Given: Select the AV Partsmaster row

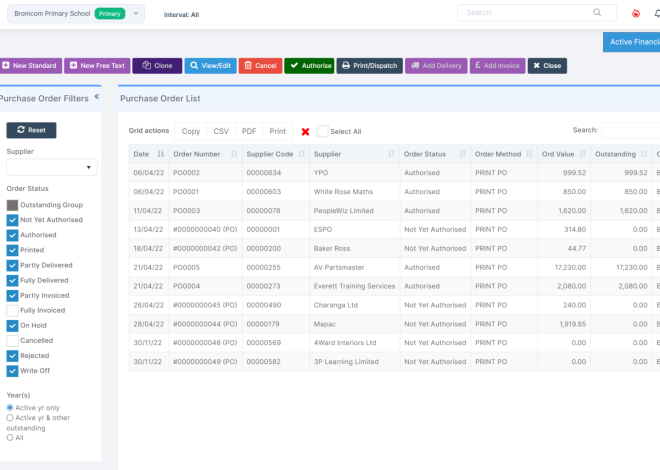Looking at the screenshot, I should point(394,267).
